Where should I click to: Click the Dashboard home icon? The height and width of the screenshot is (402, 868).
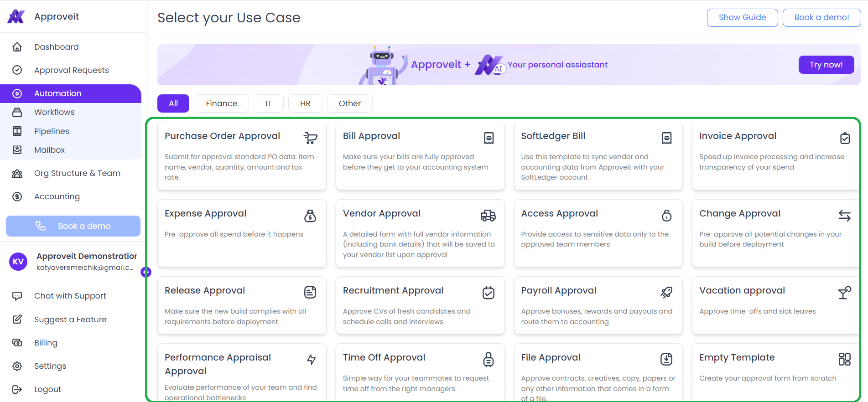click(x=17, y=47)
